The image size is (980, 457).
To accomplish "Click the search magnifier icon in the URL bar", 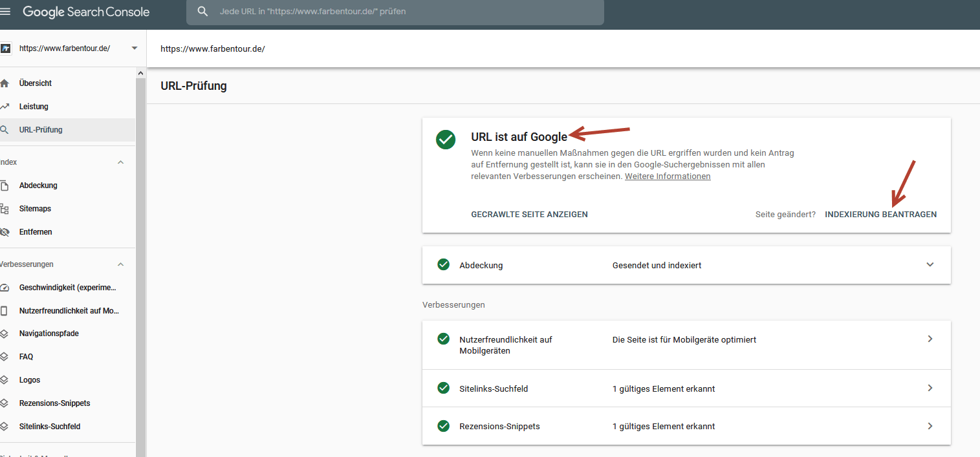I will click(x=203, y=12).
